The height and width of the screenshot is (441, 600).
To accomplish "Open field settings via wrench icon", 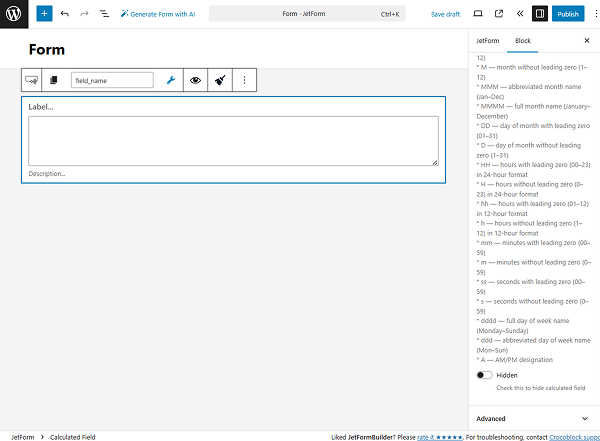I will 171,80.
